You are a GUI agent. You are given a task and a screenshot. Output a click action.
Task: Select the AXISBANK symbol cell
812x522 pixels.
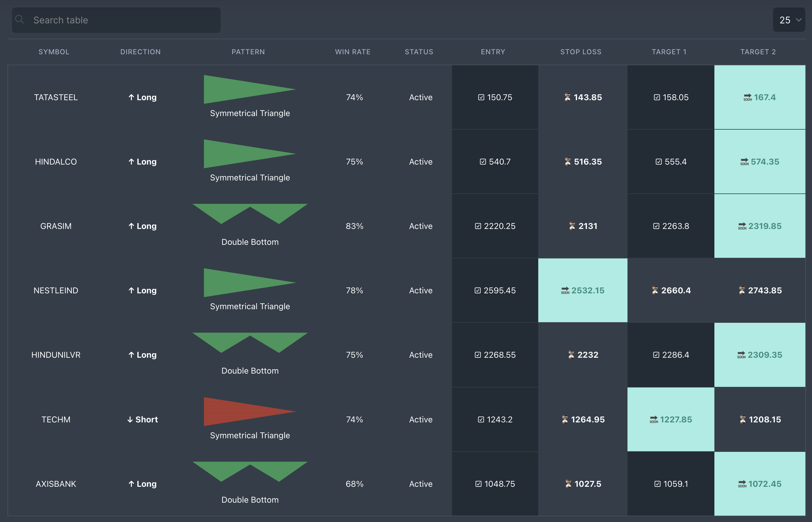(x=56, y=484)
